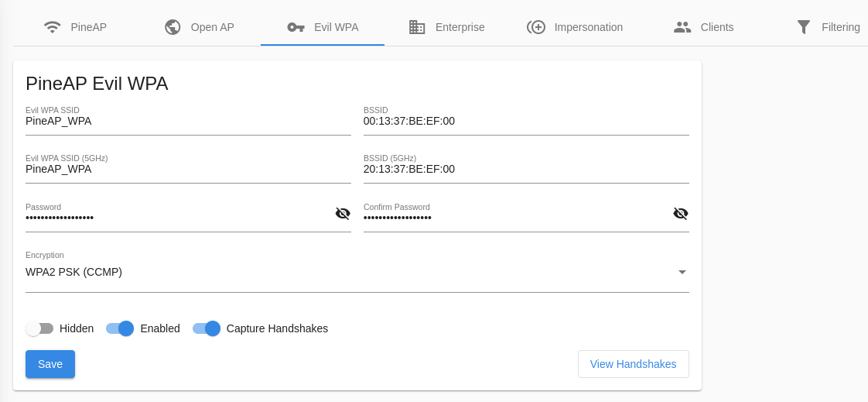The height and width of the screenshot is (402, 868).
Task: Toggle the Hidden switch on
Action: click(x=39, y=328)
